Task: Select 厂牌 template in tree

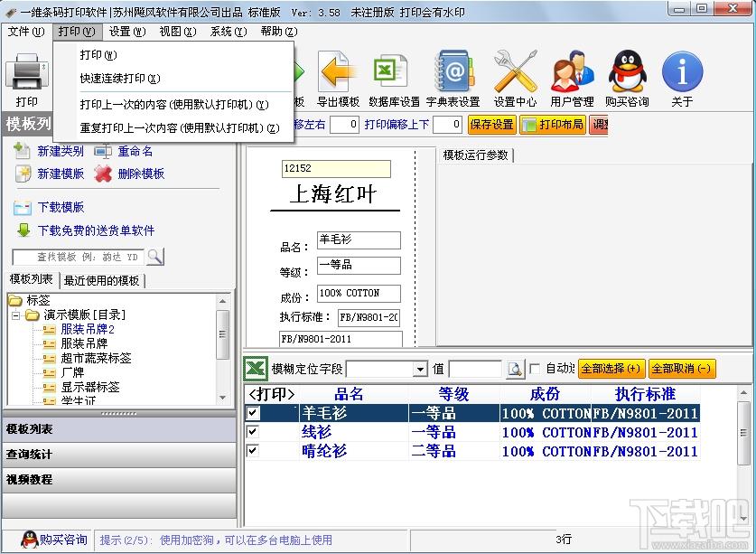Action: coord(72,372)
